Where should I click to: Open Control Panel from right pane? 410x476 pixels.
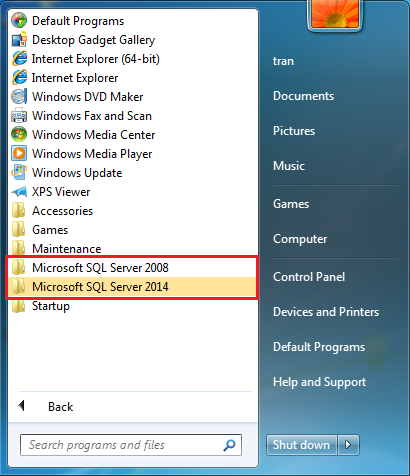(x=309, y=277)
